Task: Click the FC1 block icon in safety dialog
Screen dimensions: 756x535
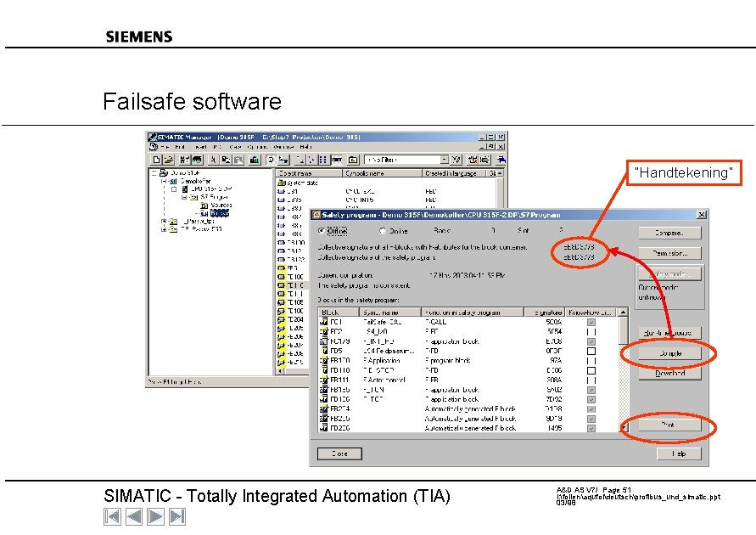Action: coord(324,322)
